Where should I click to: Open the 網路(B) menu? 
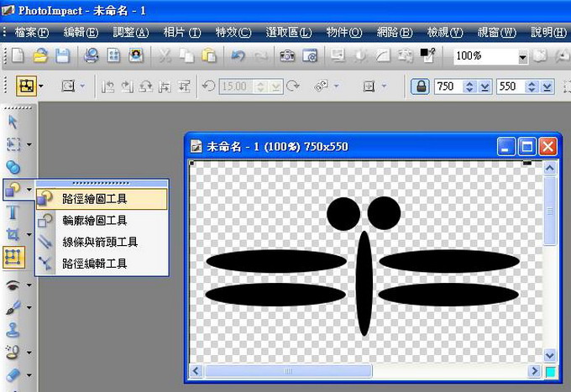[x=395, y=33]
